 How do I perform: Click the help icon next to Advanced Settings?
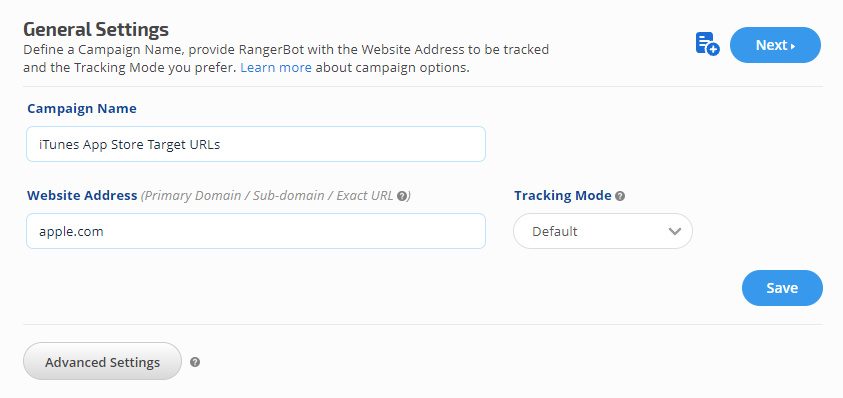tap(195, 362)
